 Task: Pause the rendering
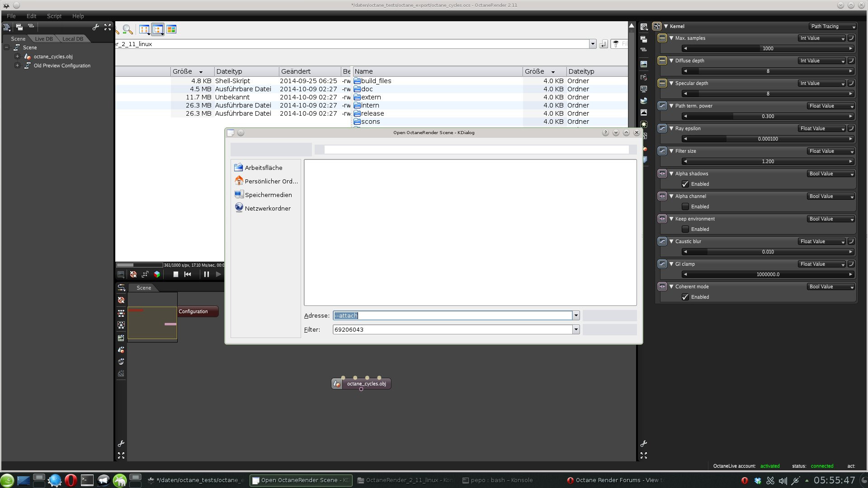[x=207, y=274]
